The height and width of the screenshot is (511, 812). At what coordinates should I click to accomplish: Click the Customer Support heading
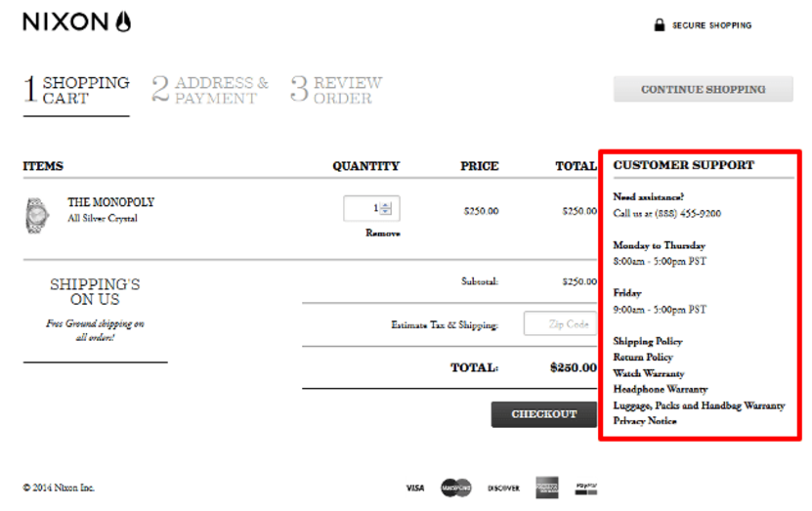pos(684,165)
